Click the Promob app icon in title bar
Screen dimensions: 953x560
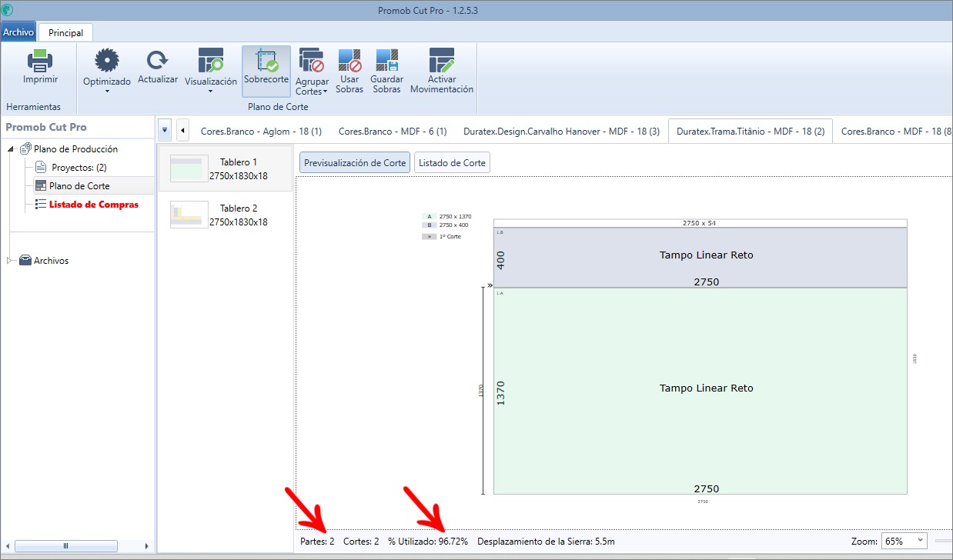pyautogui.click(x=8, y=9)
